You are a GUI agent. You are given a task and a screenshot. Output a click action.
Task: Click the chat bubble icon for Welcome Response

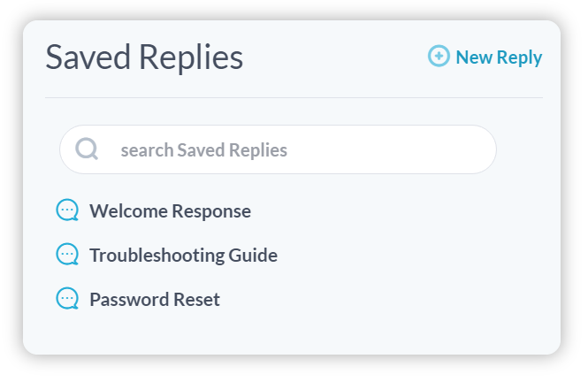67,210
